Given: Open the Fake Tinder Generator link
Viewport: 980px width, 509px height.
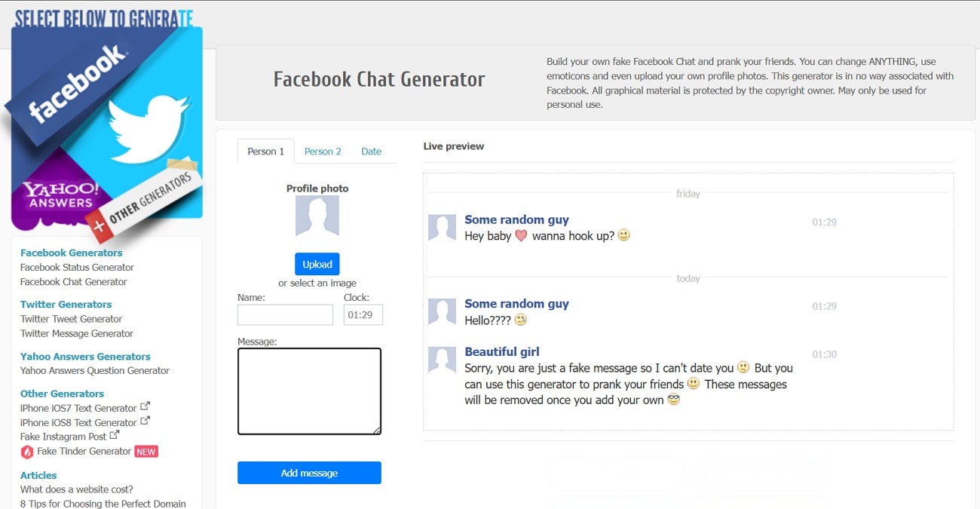Looking at the screenshot, I should click(84, 451).
